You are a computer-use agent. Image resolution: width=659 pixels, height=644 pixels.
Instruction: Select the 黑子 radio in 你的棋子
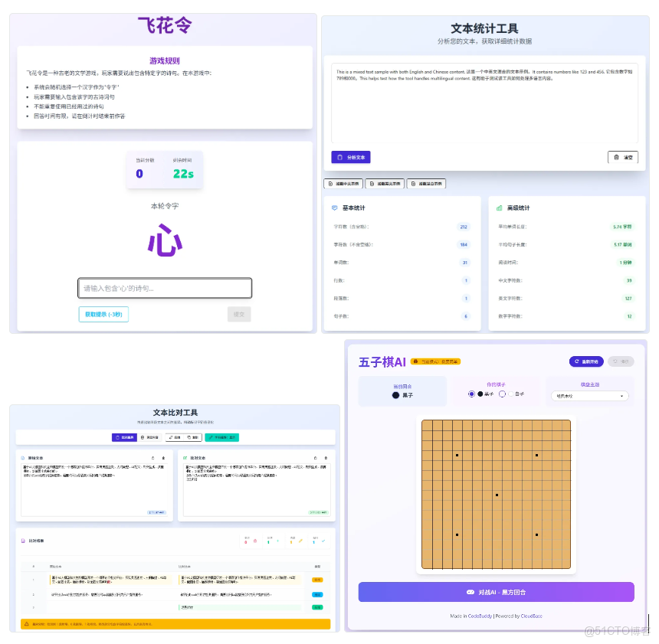[470, 393]
